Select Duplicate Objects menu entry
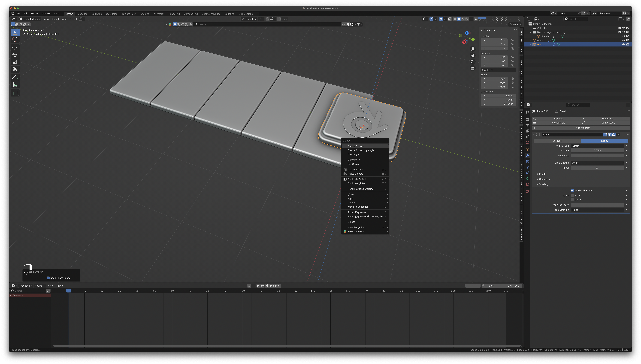This screenshot has width=641, height=364. [365, 179]
